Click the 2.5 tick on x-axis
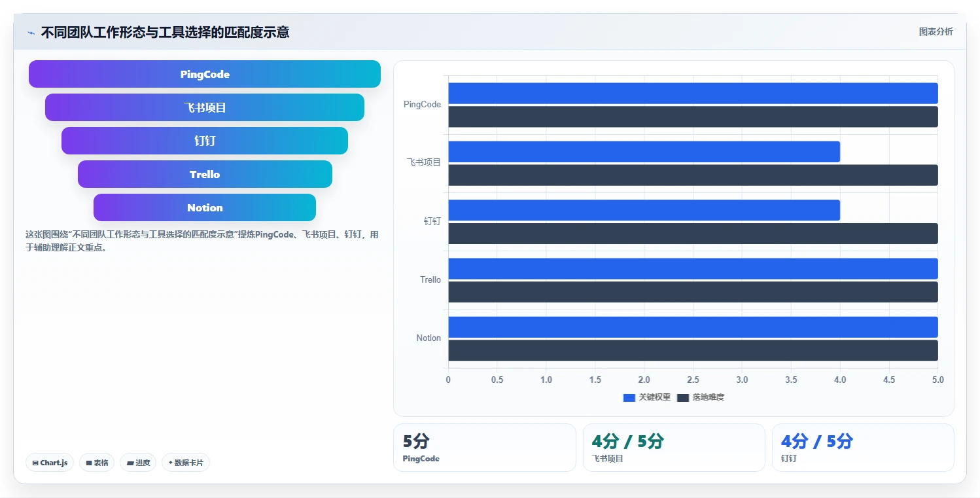 click(x=693, y=380)
